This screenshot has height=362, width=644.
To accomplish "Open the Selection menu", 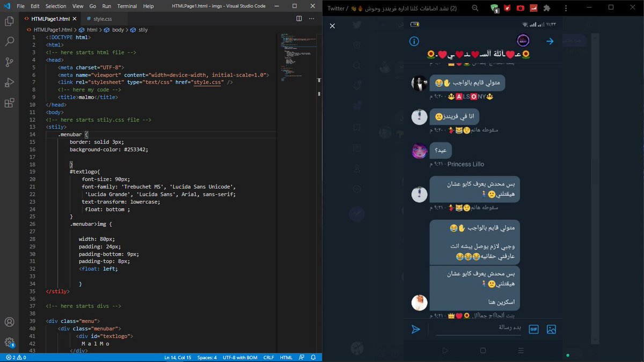I will point(56,6).
